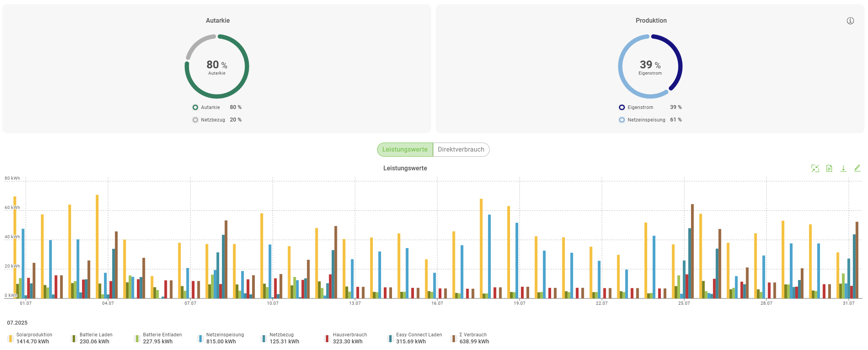Click the 80 % Autarkie donut chart
Screen dimensions: 868x350
[217, 66]
